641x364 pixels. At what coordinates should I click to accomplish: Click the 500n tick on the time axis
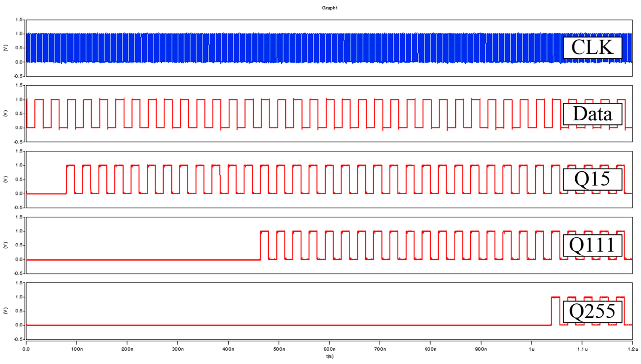[279, 349]
